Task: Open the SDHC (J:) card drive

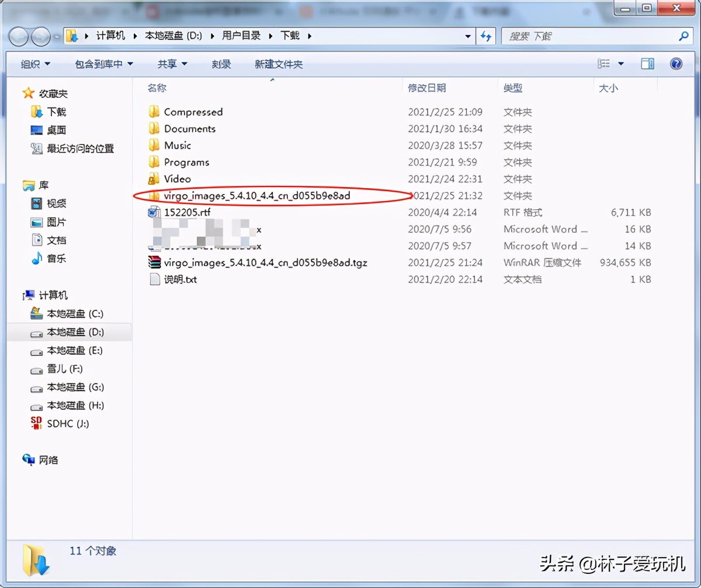Action: coord(68,424)
